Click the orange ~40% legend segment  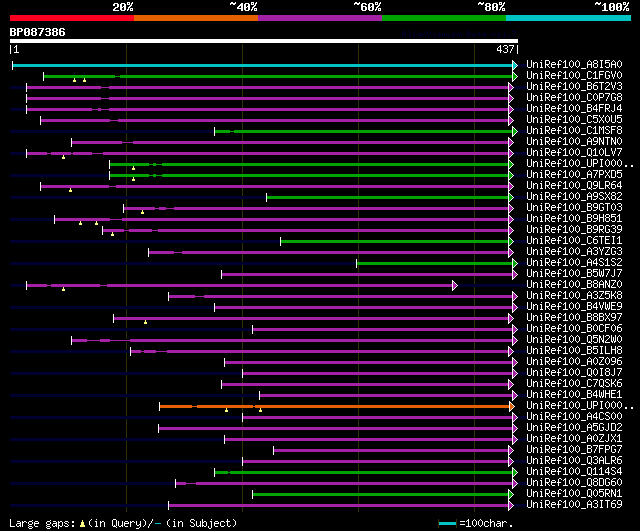[x=196, y=18]
